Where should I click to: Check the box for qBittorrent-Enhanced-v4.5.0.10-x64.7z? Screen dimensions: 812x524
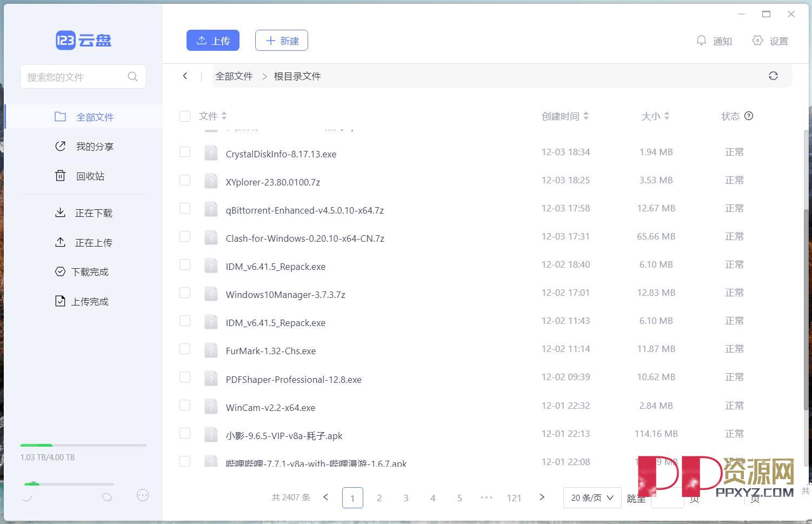(x=185, y=208)
